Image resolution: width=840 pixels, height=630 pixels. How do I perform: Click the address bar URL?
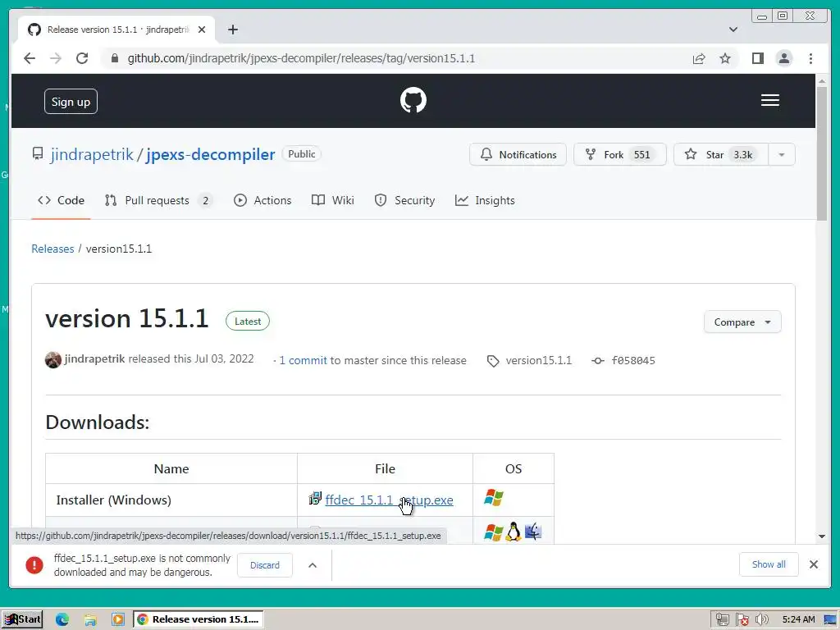[301, 58]
